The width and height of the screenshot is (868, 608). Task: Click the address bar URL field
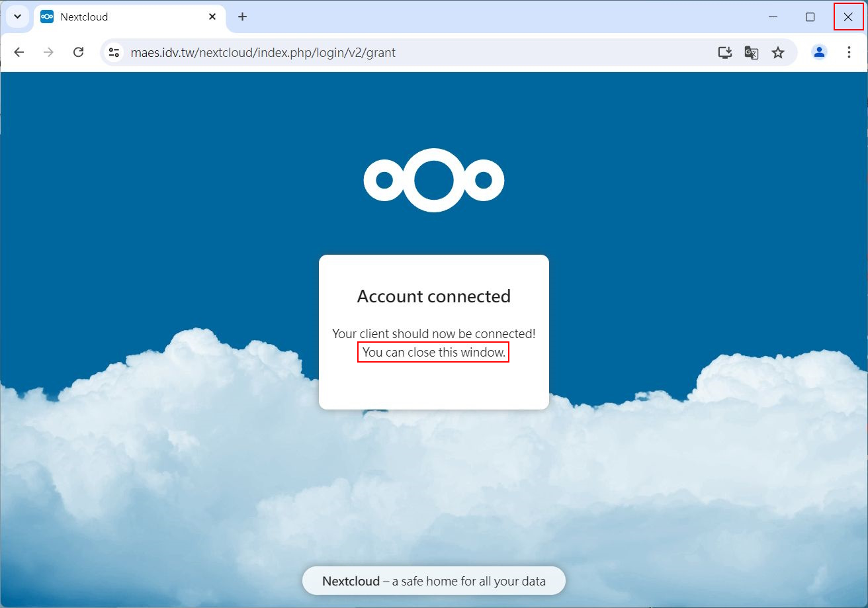[x=397, y=52]
